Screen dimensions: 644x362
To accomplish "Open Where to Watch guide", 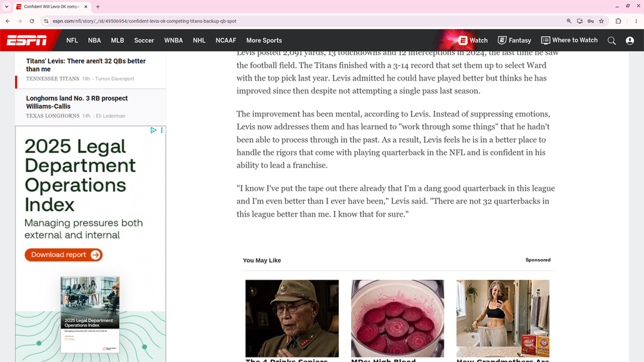I will pyautogui.click(x=569, y=41).
